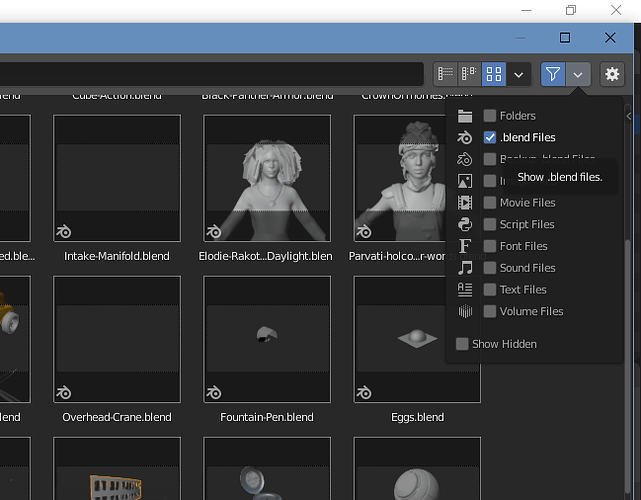Viewport: 641px width, 500px height.
Task: Click the Fountain-Pen.blend file name
Action: [x=267, y=417]
